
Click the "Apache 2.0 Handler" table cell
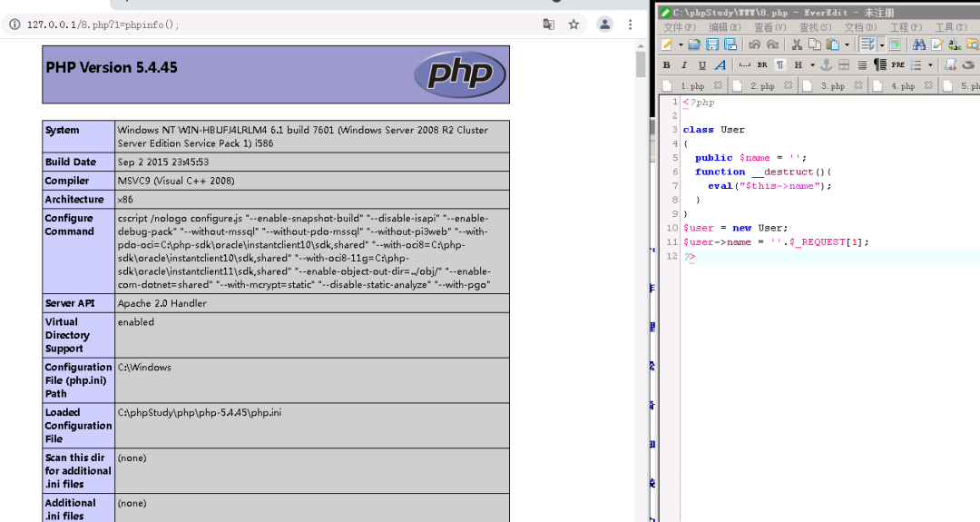point(312,303)
